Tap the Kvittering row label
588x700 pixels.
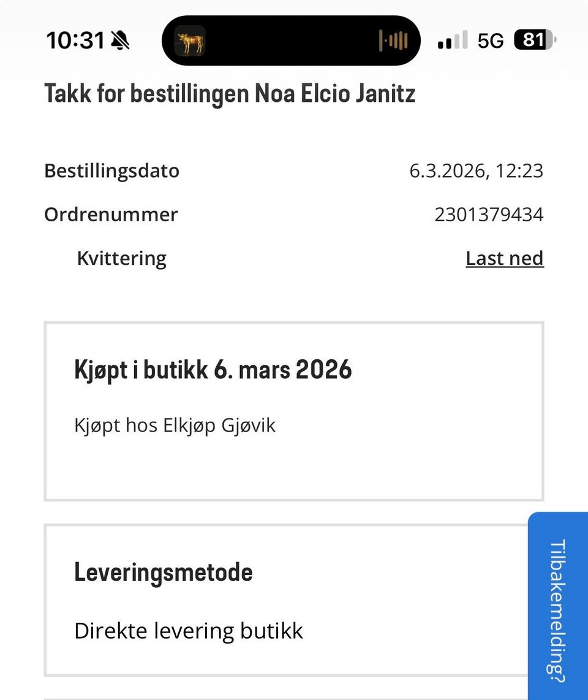pos(122,259)
